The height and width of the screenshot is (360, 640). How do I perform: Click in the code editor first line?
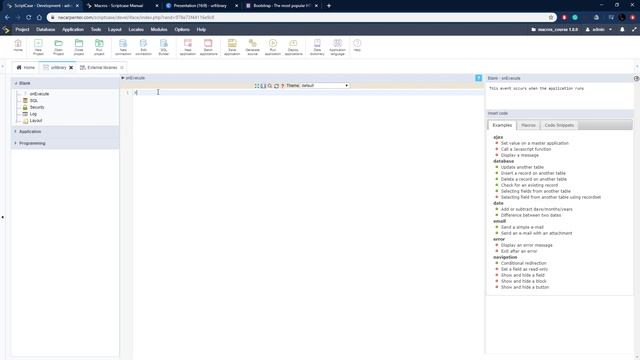click(308, 93)
